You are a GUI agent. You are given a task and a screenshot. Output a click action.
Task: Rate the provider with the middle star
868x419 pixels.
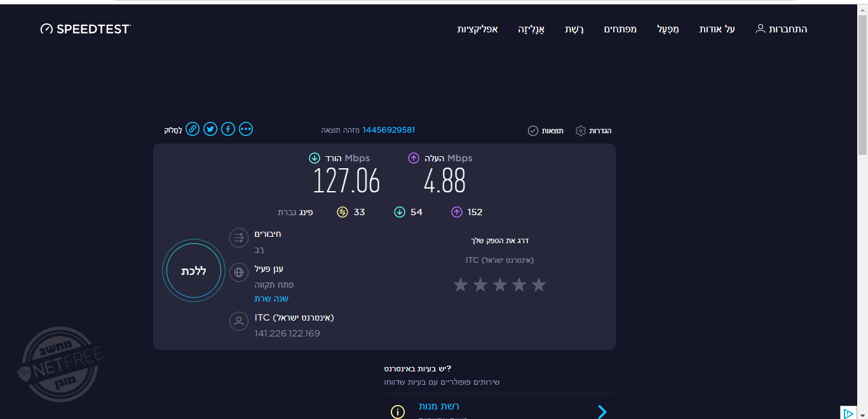(x=499, y=285)
